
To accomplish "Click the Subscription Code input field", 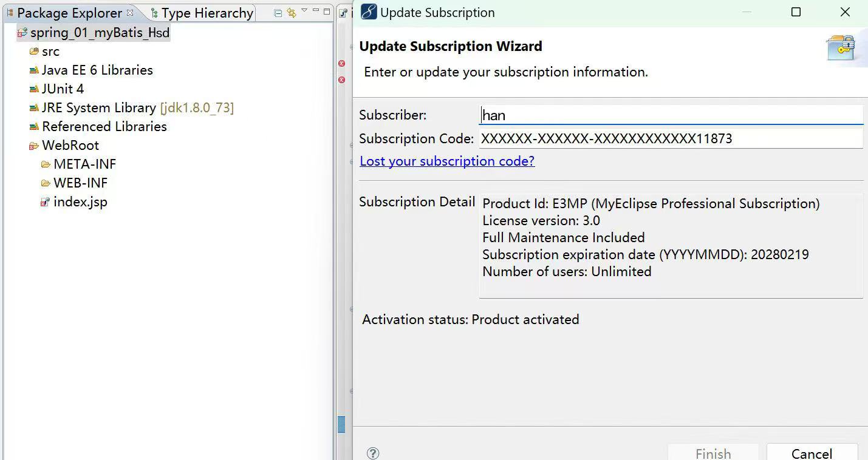I will click(671, 138).
